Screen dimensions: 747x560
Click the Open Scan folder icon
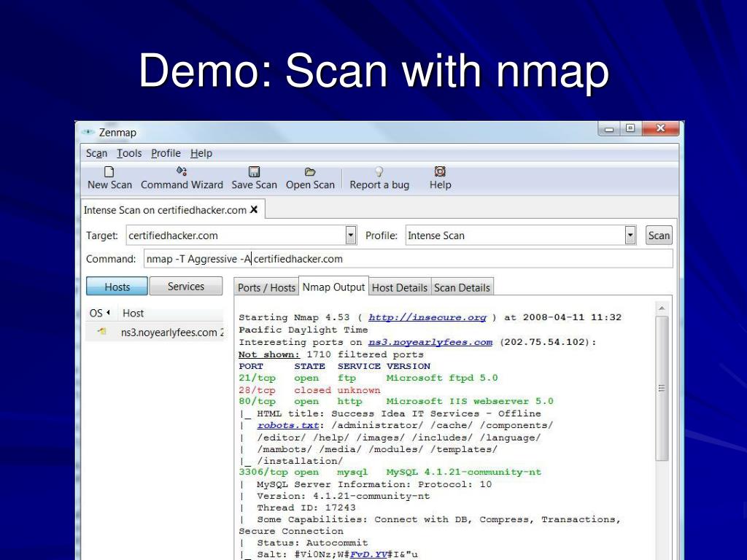(x=310, y=171)
